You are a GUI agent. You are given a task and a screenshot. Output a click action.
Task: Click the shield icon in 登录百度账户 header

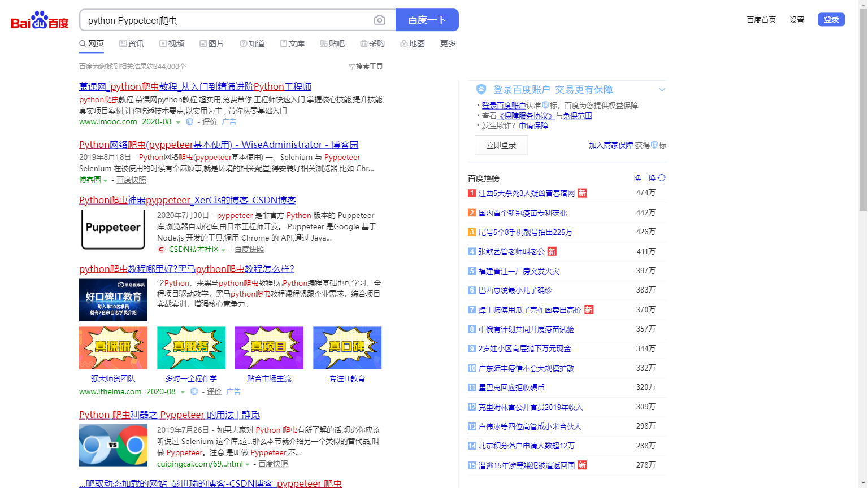click(481, 89)
